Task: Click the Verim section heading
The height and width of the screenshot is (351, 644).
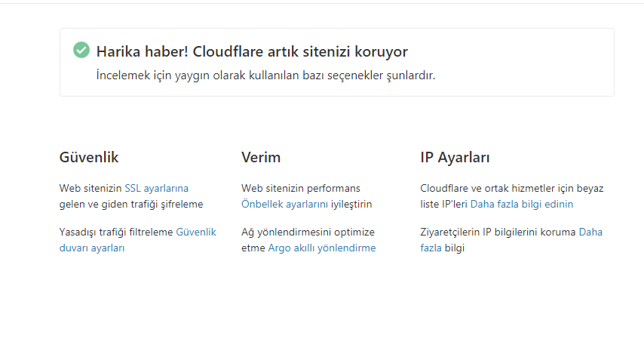Action: [261, 158]
